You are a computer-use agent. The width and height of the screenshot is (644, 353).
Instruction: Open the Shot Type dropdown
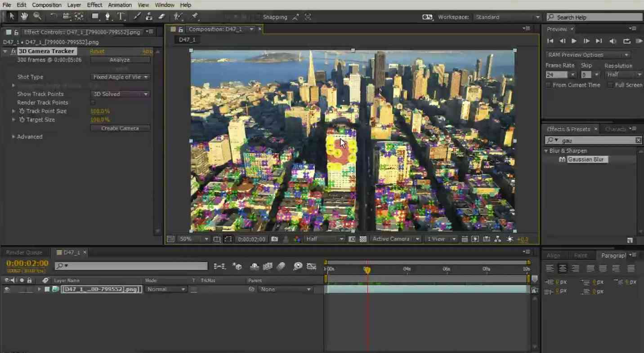click(x=120, y=77)
